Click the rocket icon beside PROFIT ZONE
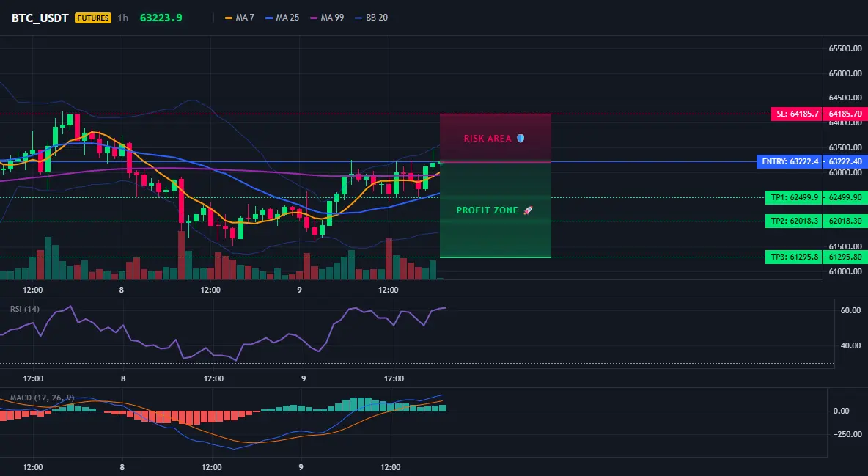This screenshot has height=476, width=868. coord(528,210)
